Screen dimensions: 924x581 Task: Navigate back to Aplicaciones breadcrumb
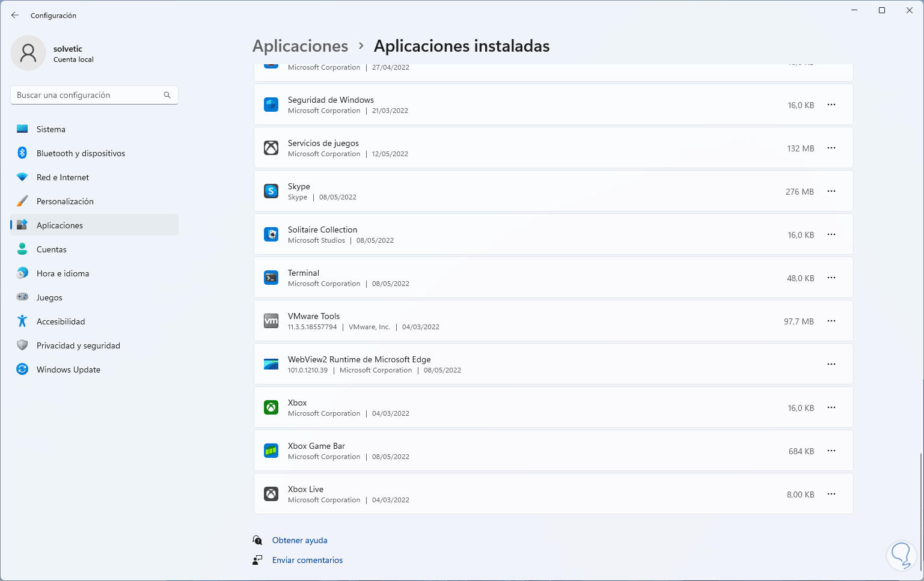[300, 46]
